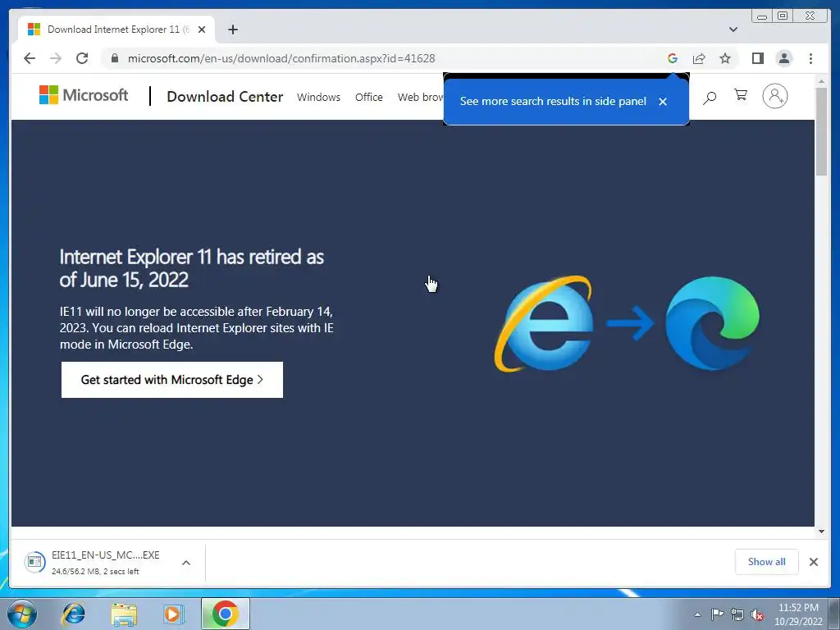Share this page from the address bar
The height and width of the screenshot is (630, 840).
699,58
